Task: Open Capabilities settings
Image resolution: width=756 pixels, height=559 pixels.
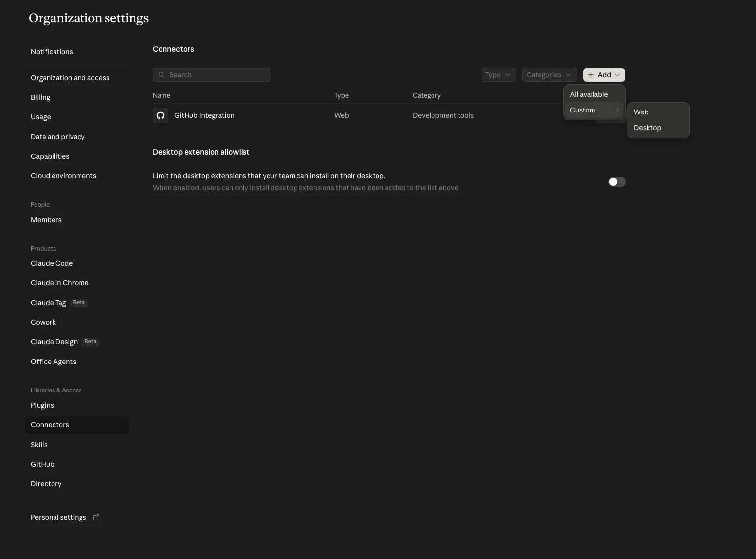Action: click(x=77, y=156)
